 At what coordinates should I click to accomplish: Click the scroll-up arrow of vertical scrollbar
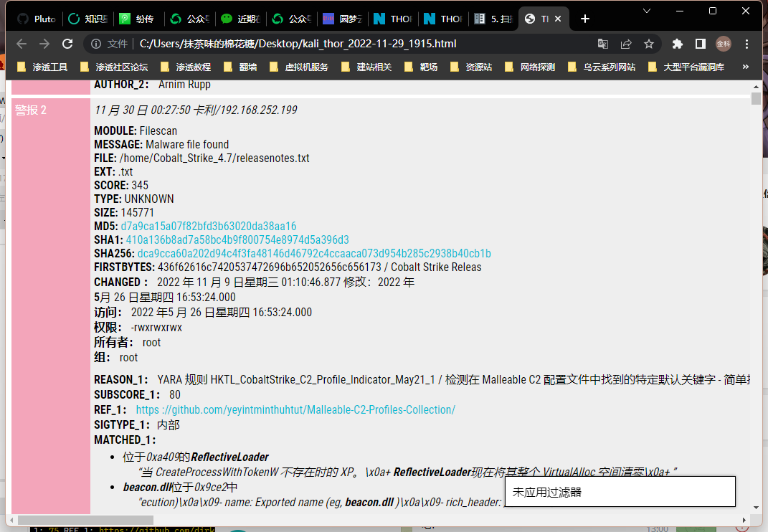click(x=757, y=86)
